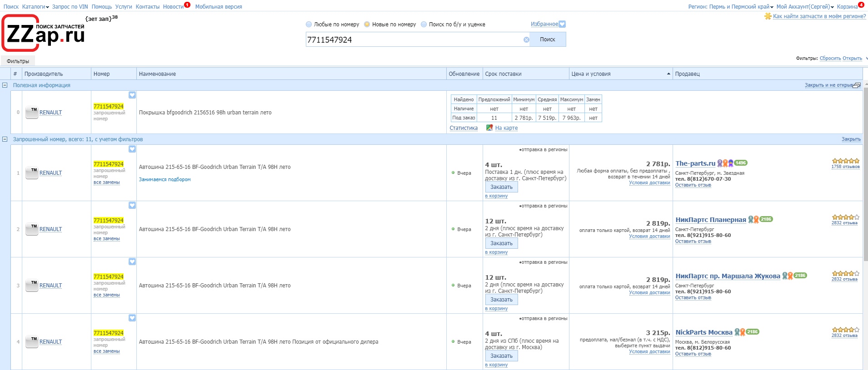Open The-parts.ru seller link
Image resolution: width=868 pixels, height=370 pixels.
pyautogui.click(x=695, y=163)
